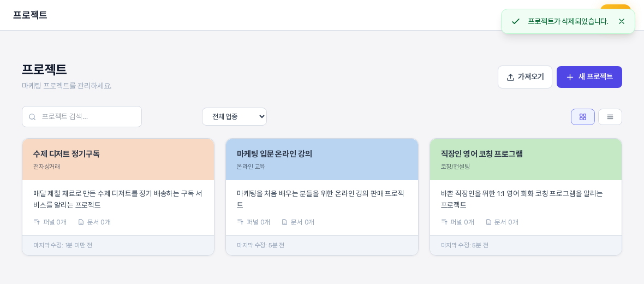Open the 전체 업종 industry dropdown
Image resolution: width=644 pixels, height=284 pixels.
(x=234, y=117)
